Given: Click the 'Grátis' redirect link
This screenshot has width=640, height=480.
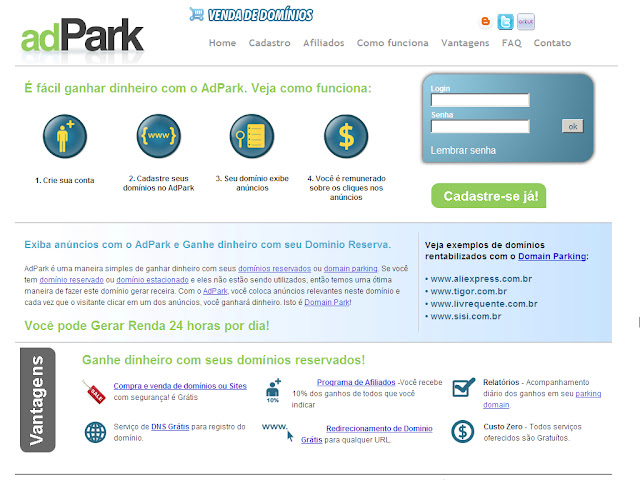Looking at the screenshot, I should [311, 440].
